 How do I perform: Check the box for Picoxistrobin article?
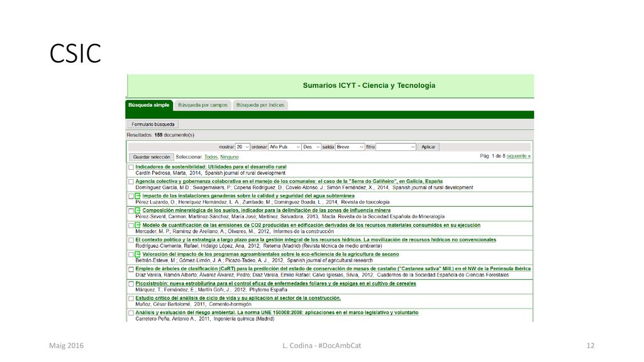(131, 284)
